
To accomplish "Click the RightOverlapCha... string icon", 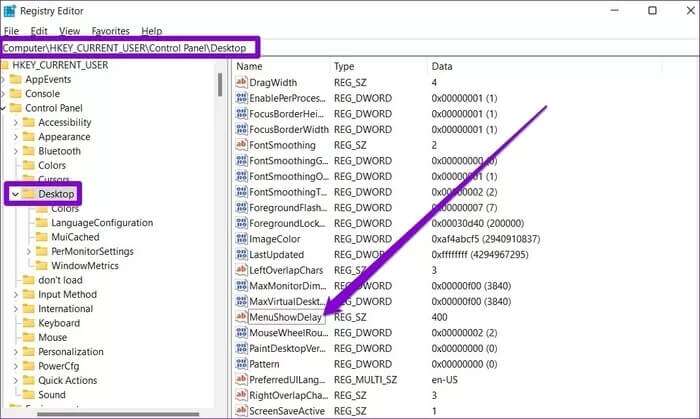I will point(241,395).
